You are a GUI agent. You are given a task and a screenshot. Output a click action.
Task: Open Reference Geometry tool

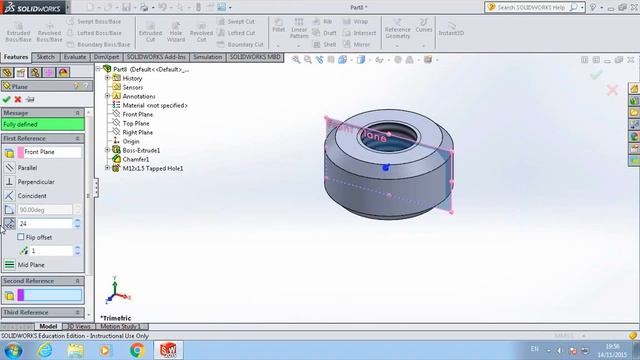[398, 29]
